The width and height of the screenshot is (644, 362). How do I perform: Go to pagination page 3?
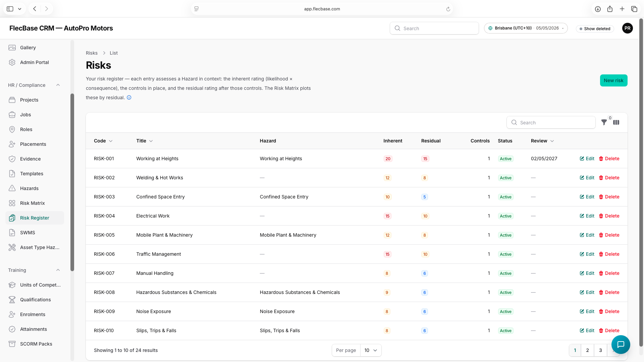click(600, 350)
